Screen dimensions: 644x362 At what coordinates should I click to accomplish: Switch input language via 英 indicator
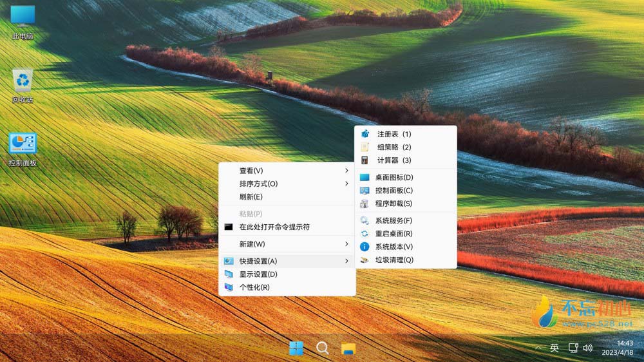554,348
